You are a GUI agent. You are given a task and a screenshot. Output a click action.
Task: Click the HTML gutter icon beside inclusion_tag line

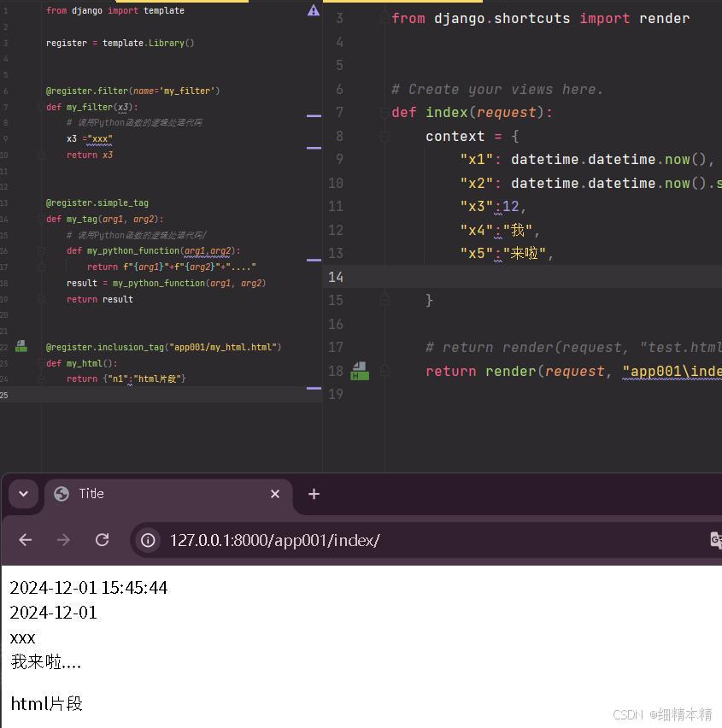pyautogui.click(x=21, y=346)
